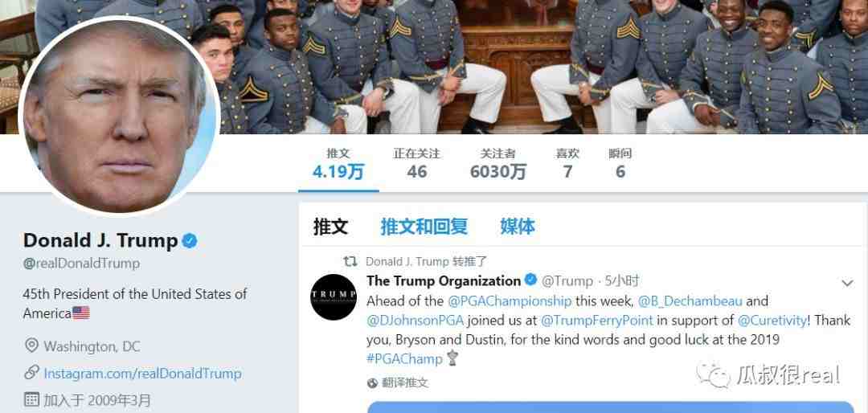Switch to the 推文和回复 tab

(x=424, y=227)
